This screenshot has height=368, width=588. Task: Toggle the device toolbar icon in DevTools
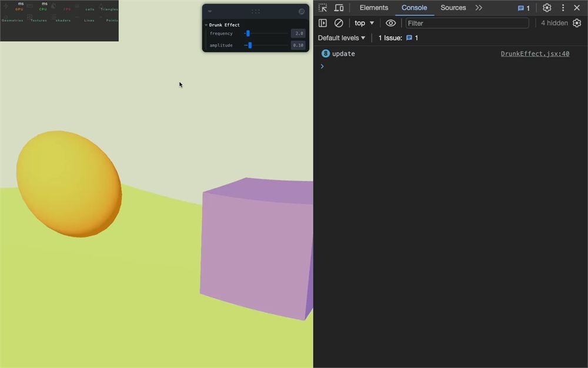point(339,8)
